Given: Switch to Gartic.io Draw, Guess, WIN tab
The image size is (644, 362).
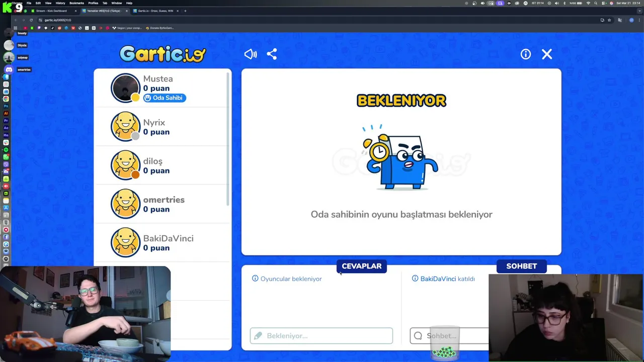Looking at the screenshot, I should point(155,11).
